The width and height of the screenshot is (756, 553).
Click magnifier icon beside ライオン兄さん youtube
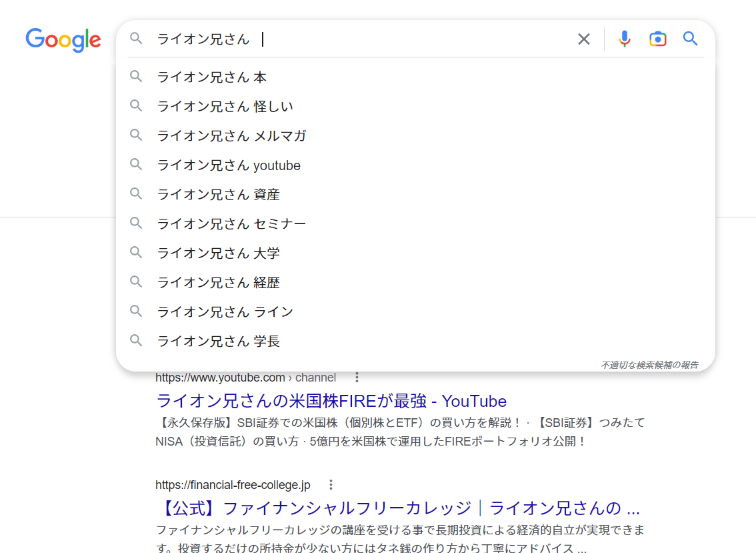[x=136, y=165]
